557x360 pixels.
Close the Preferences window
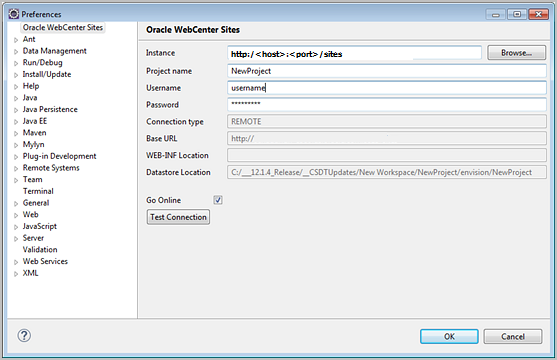coord(539,14)
